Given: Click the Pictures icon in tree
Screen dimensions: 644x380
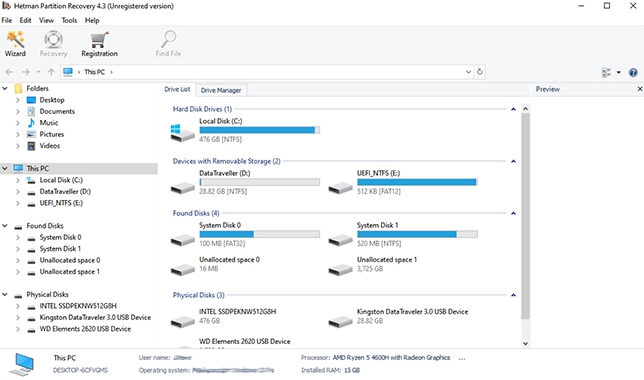Looking at the screenshot, I should [x=31, y=134].
